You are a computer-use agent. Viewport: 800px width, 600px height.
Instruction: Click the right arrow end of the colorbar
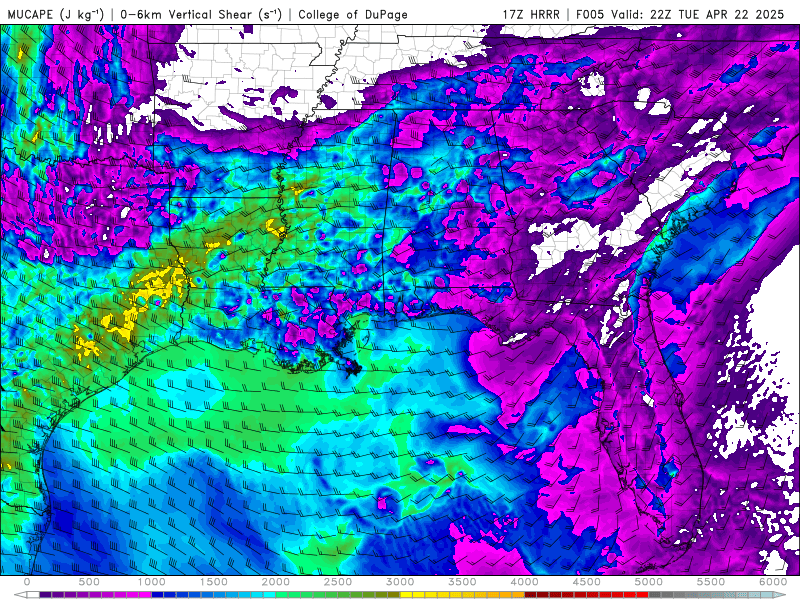pyautogui.click(x=780, y=594)
